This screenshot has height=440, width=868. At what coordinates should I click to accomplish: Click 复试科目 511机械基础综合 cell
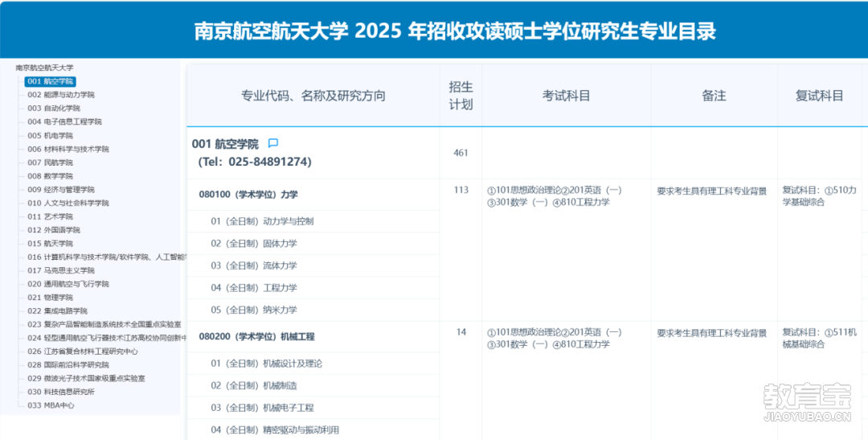click(x=819, y=338)
